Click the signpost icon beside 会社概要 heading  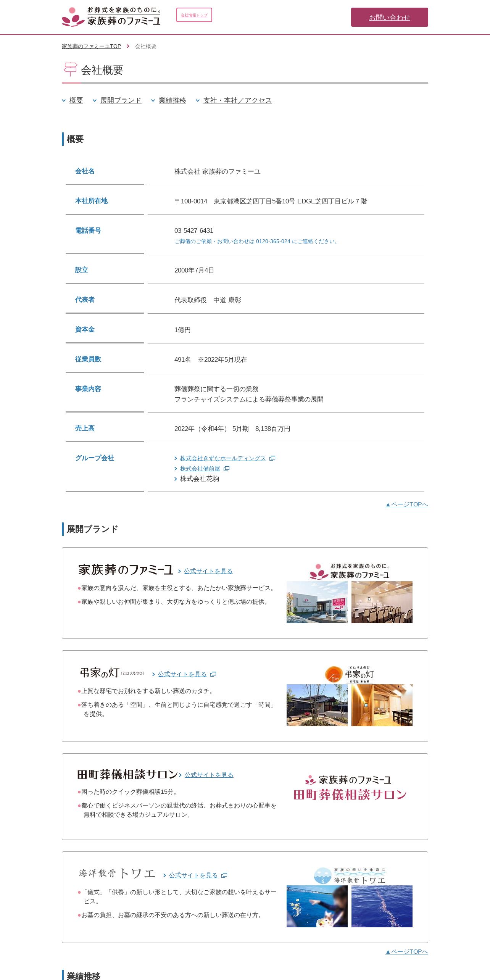70,69
